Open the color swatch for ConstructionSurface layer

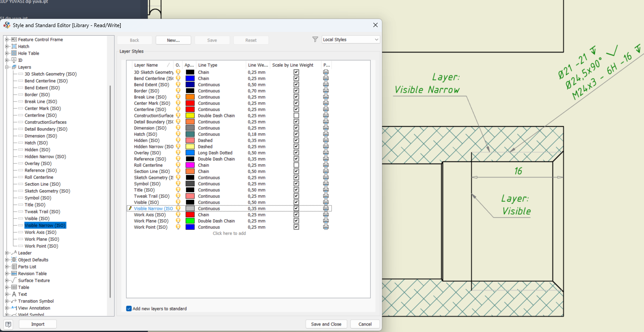tap(190, 116)
